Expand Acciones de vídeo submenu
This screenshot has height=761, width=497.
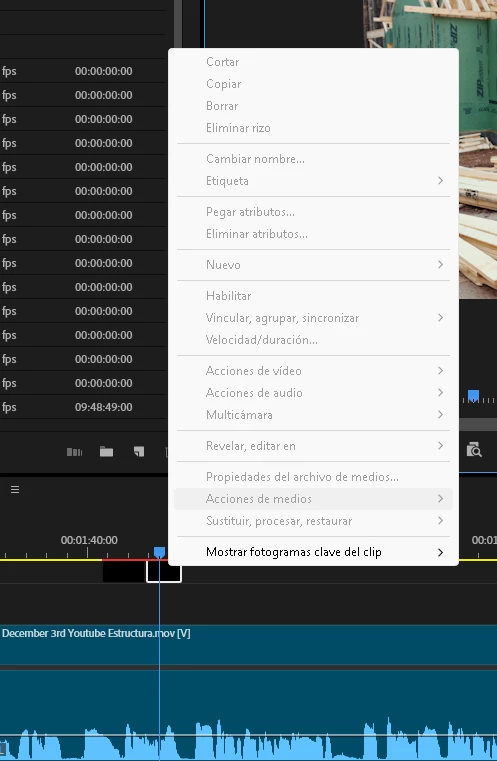(x=313, y=371)
